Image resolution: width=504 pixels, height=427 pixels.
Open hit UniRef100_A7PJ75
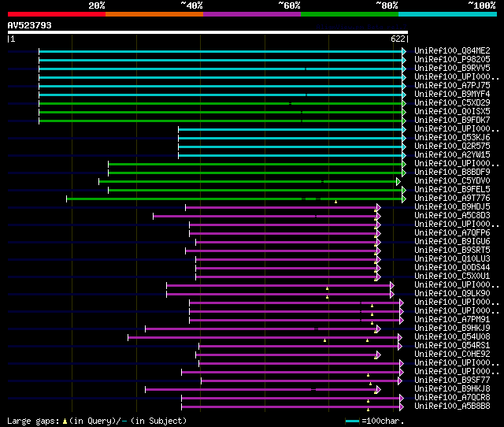[452, 86]
